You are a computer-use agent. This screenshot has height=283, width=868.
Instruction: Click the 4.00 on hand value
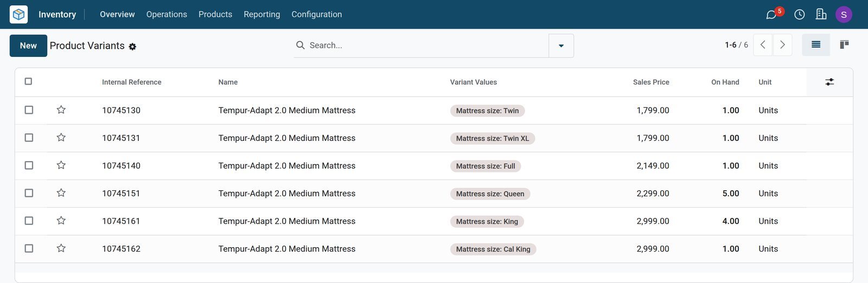point(731,221)
